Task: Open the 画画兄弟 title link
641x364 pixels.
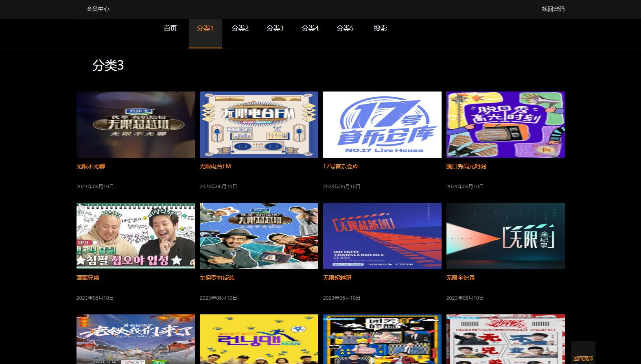Action: tap(88, 278)
